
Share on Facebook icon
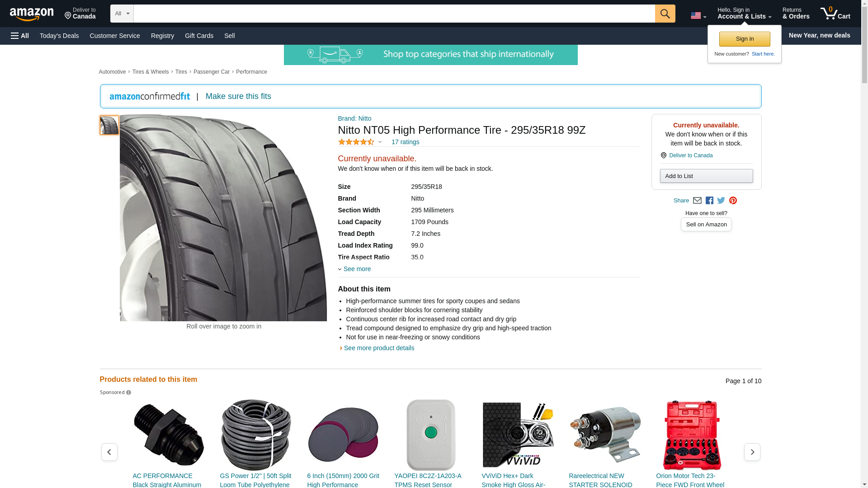click(709, 201)
